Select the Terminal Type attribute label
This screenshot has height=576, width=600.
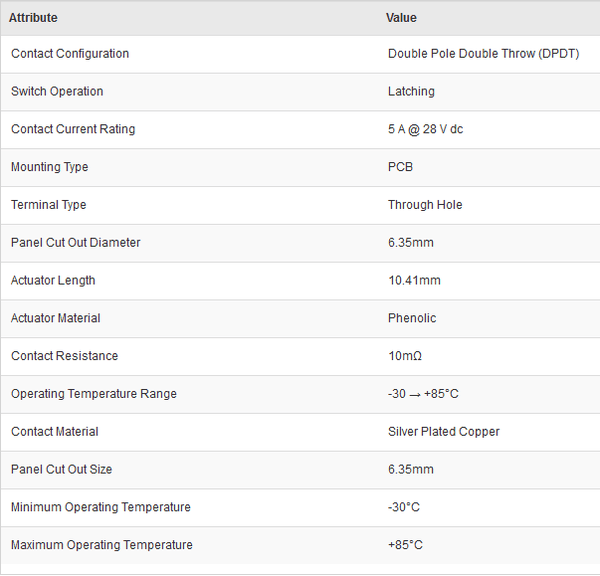pyautogui.click(x=49, y=205)
